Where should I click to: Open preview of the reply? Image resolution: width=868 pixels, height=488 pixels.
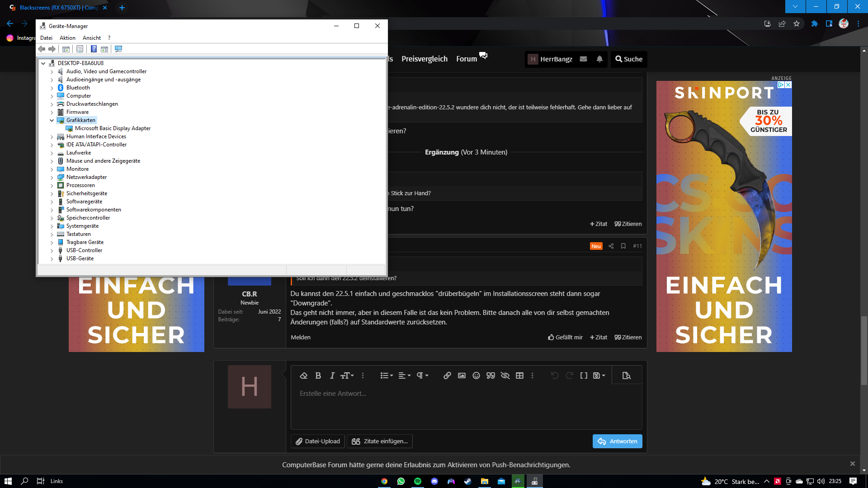point(626,375)
